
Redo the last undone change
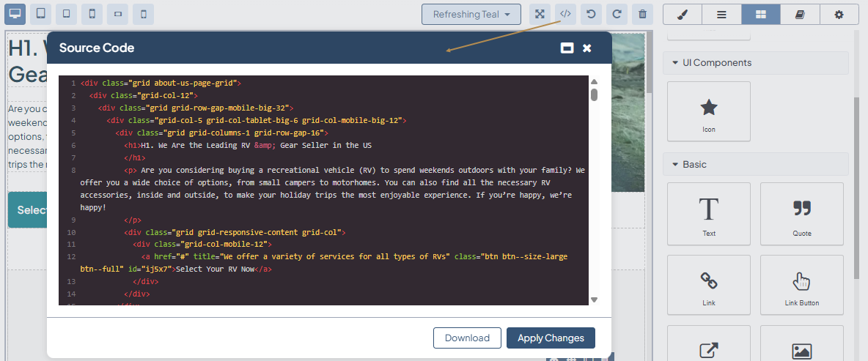pos(617,14)
